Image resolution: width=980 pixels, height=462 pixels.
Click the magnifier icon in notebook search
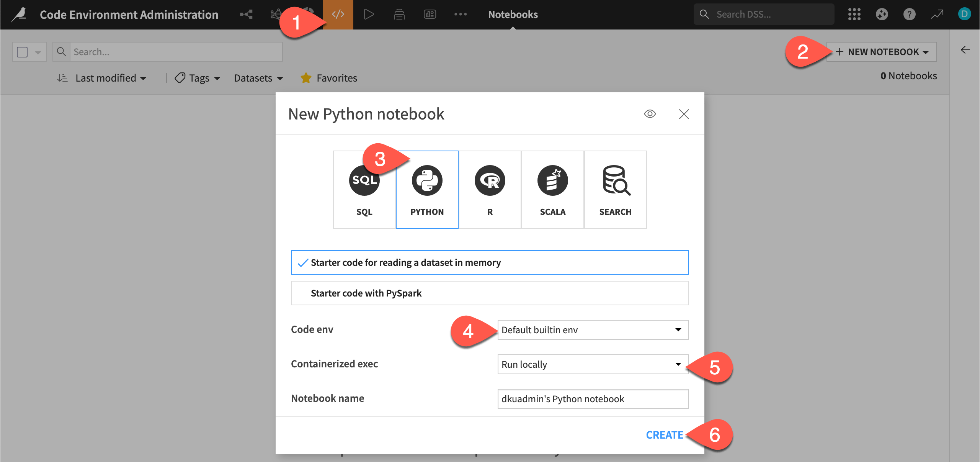pyautogui.click(x=61, y=52)
